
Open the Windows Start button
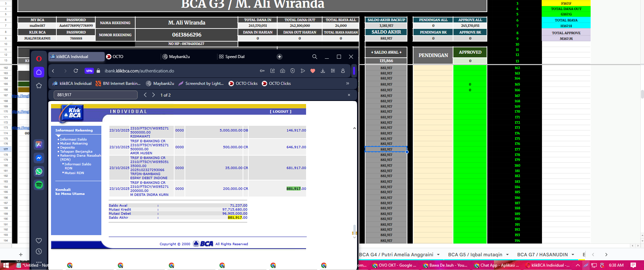[6, 265]
